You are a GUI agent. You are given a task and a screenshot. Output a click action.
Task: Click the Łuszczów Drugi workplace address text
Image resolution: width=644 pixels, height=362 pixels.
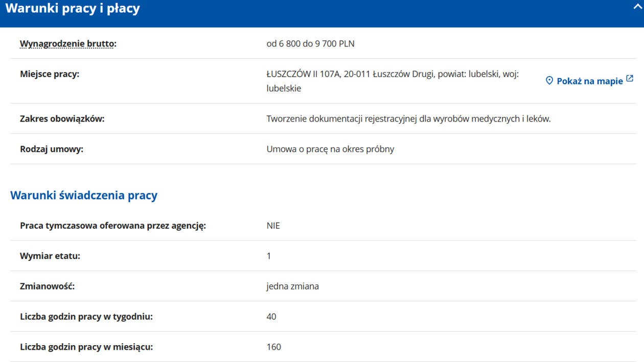pyautogui.click(x=392, y=75)
